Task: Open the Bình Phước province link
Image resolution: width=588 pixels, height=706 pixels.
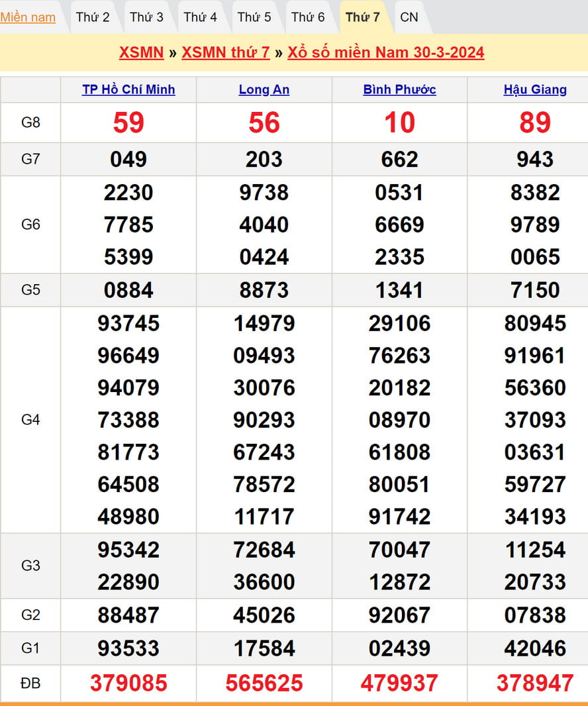Action: pos(399,89)
